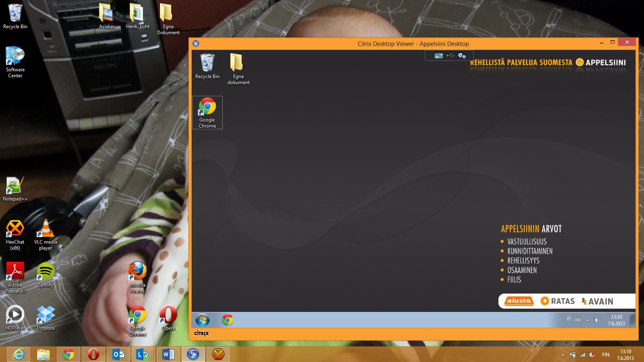
Task: Click the FI language indicator in remote taskbar
Action: click(x=569, y=319)
